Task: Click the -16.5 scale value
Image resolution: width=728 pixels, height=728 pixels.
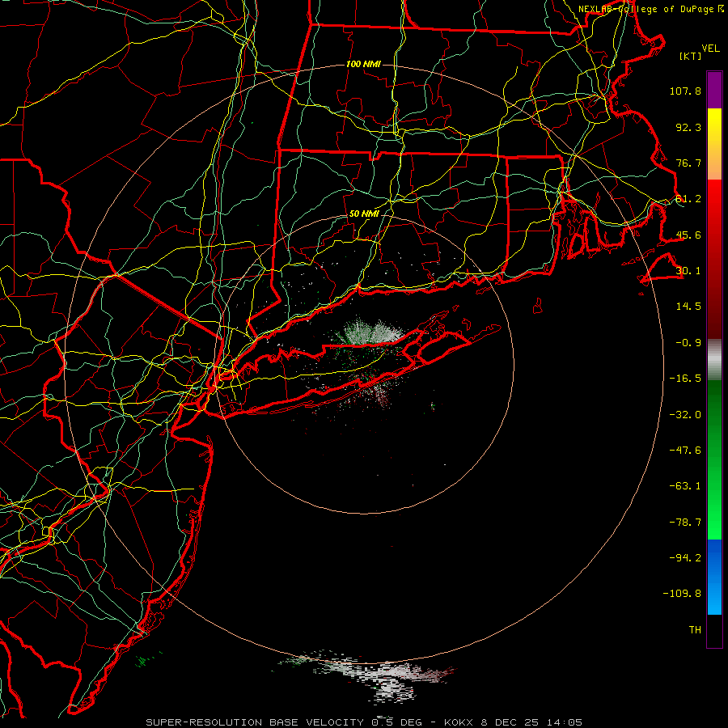Action: tap(685, 379)
